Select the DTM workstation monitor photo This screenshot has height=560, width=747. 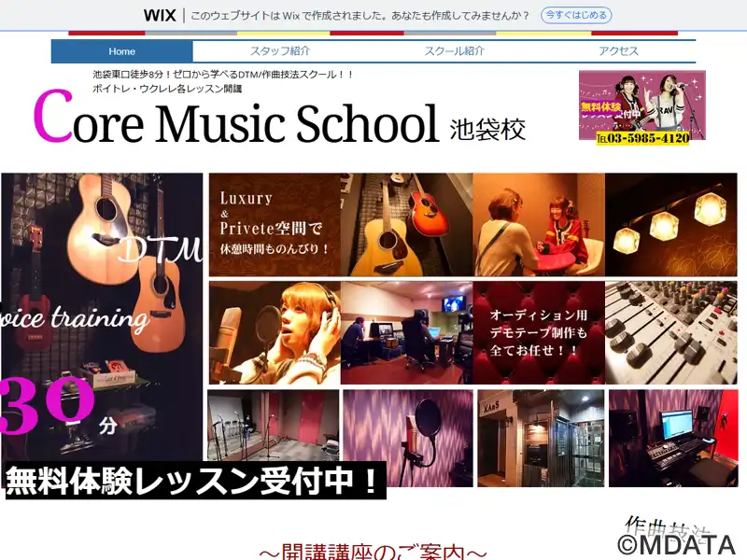(x=673, y=438)
